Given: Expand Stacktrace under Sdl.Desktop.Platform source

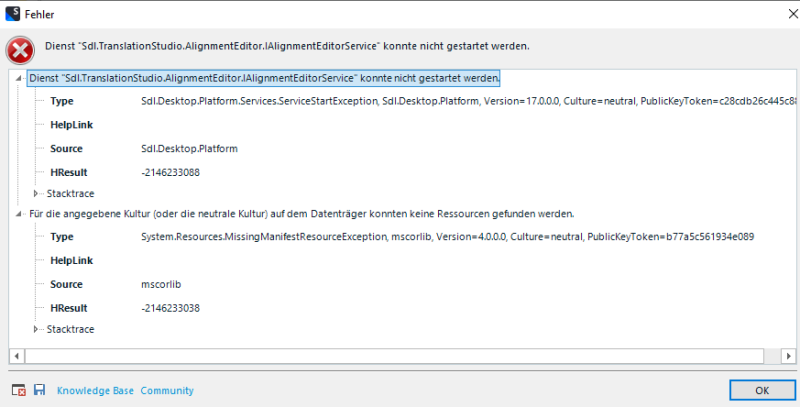Looking at the screenshot, I should pyautogui.click(x=36, y=194).
